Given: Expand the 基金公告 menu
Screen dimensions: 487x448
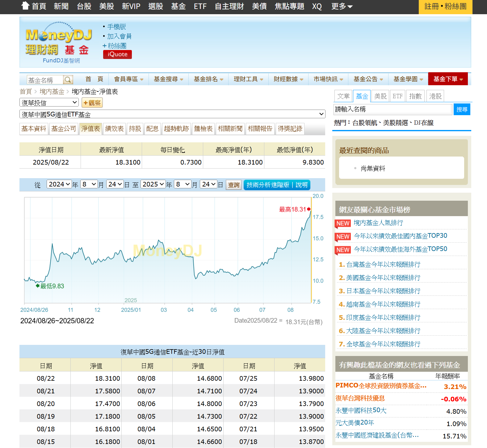Looking at the screenshot, I should [368, 79].
